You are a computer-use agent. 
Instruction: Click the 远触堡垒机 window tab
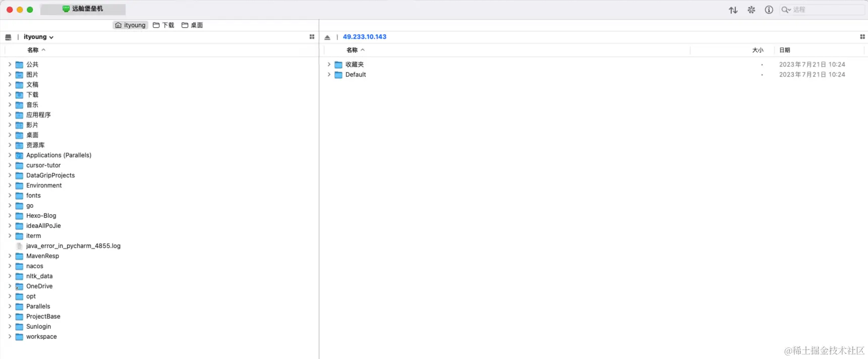click(x=83, y=9)
